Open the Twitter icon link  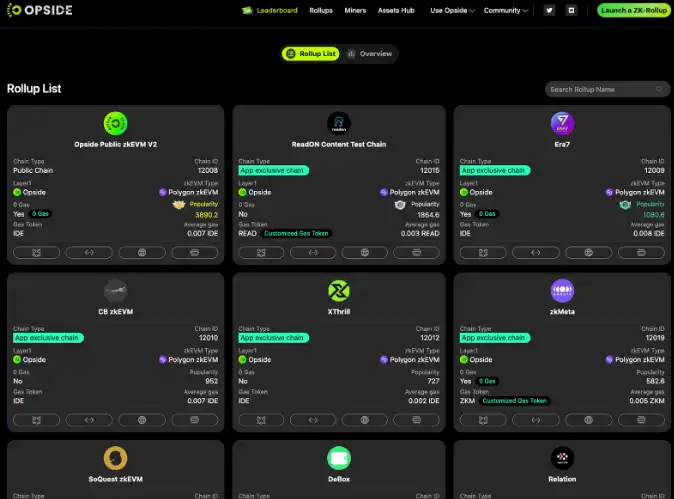(x=549, y=10)
